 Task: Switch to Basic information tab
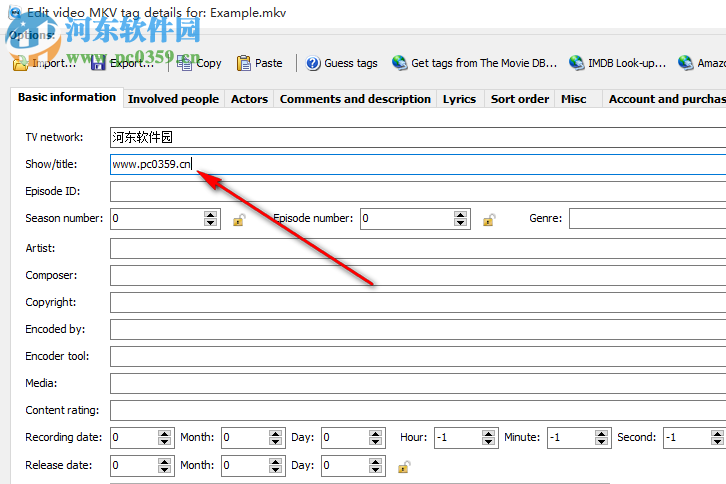67,97
